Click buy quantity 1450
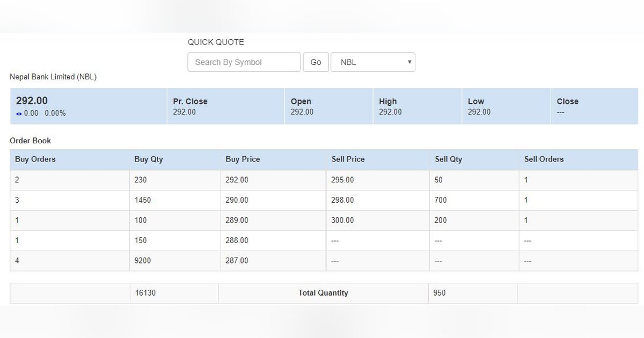The image size is (644, 338). point(143,200)
